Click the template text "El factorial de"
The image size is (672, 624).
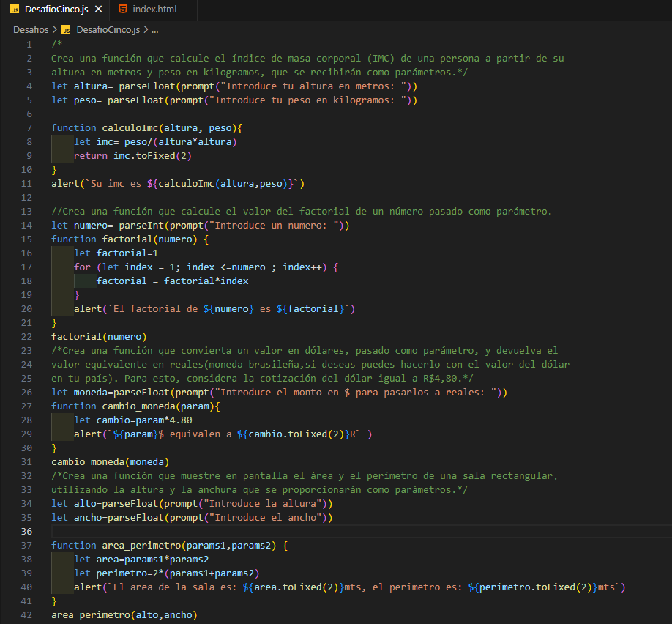click(x=155, y=309)
